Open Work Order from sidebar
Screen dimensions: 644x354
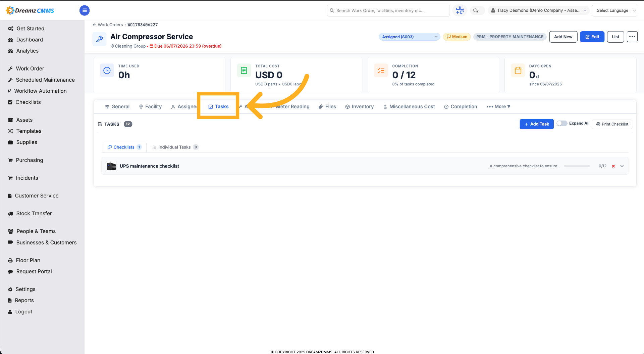point(30,69)
